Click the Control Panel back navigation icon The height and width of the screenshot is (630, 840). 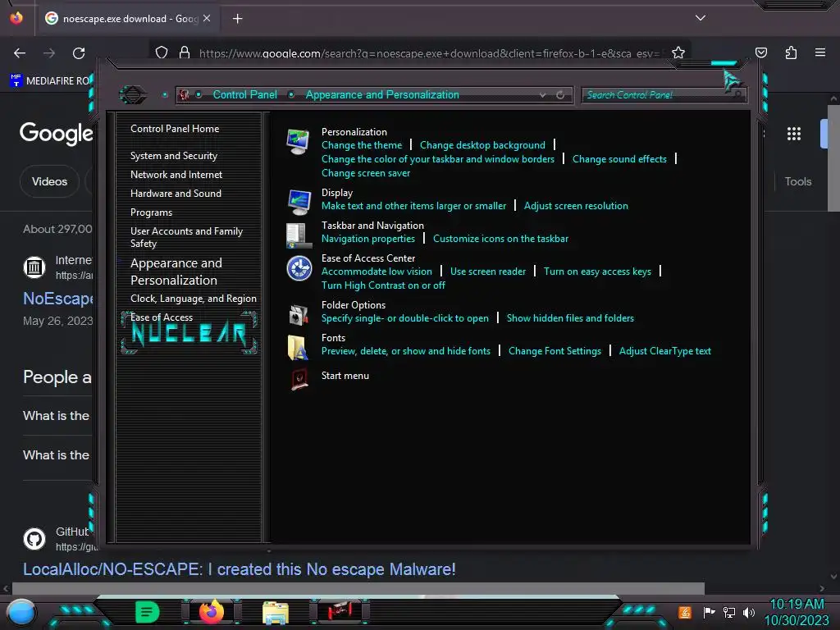click(x=132, y=95)
